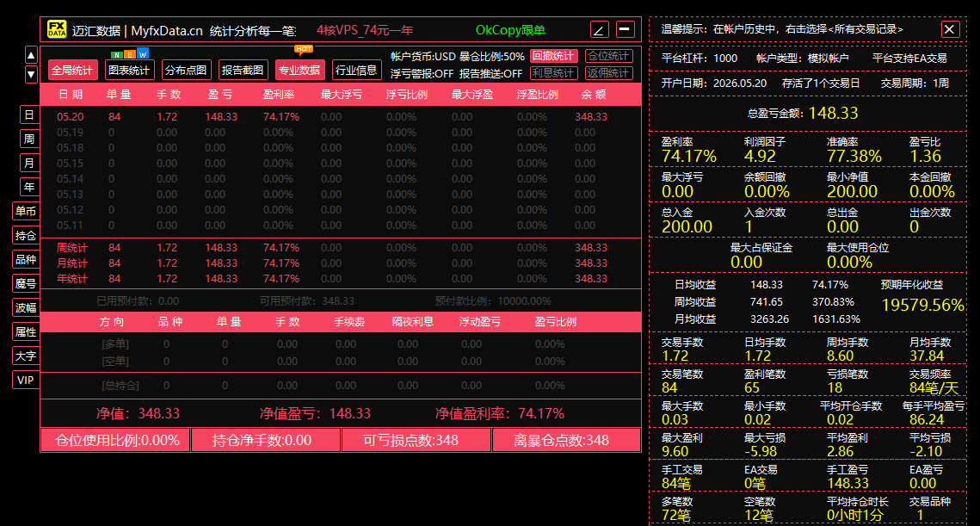980x526 pixels.
Task: Click the 日期 column header
Action: point(71,95)
